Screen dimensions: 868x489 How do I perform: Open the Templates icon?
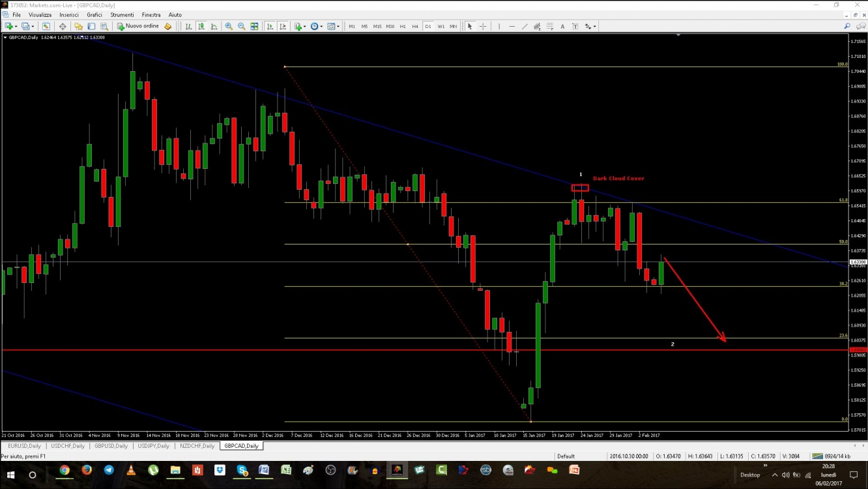click(331, 26)
